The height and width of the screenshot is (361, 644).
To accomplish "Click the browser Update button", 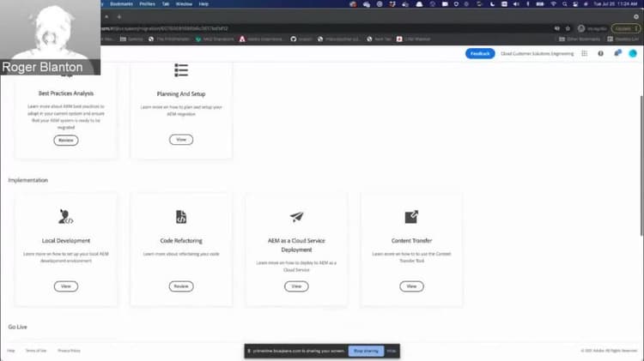I will click(625, 28).
